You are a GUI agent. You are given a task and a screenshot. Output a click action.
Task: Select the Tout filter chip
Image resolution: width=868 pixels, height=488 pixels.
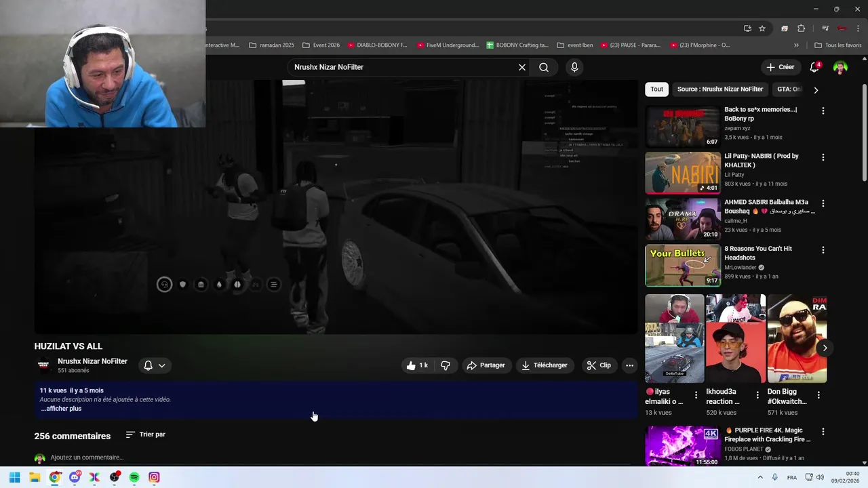click(x=656, y=89)
